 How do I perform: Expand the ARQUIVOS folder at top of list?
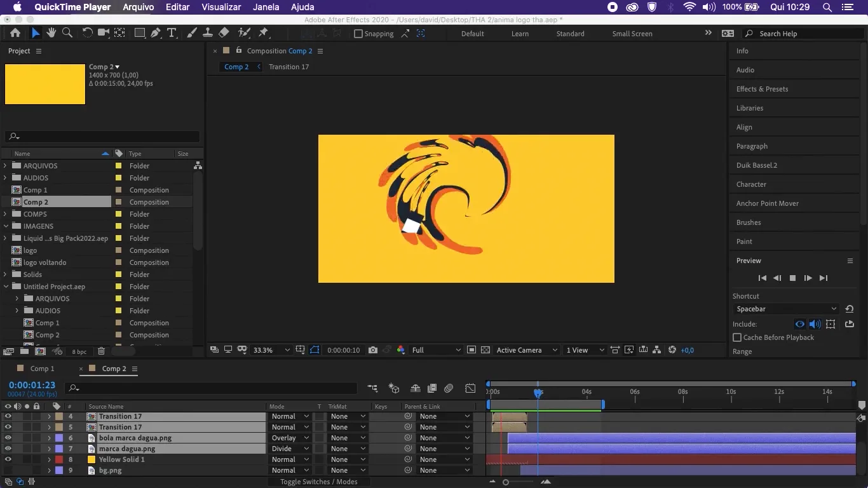5,166
